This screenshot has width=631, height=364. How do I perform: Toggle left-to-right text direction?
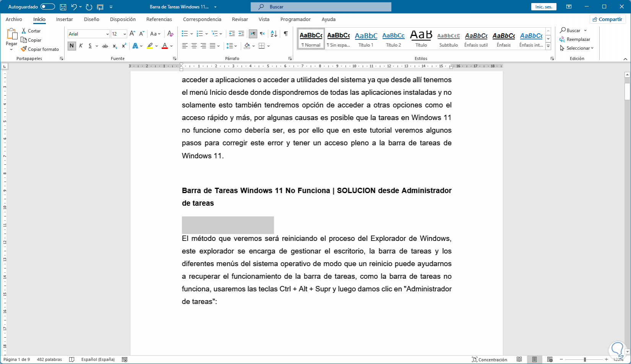tap(253, 34)
